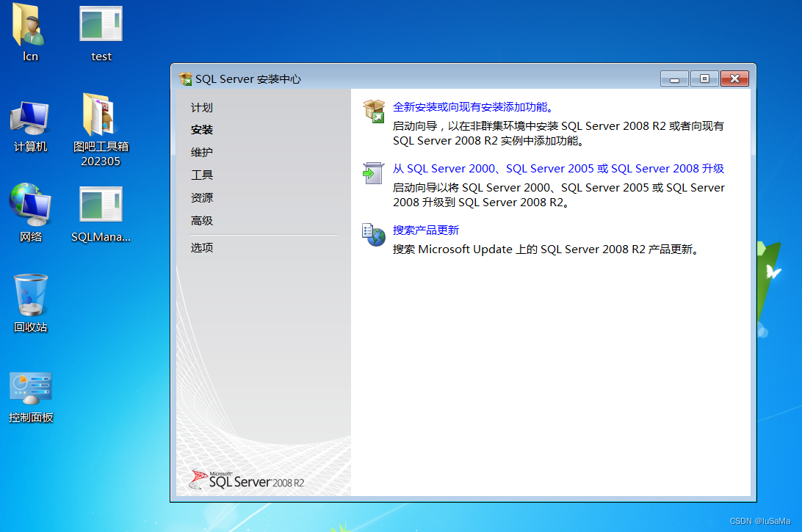Click the SQL Server 安装中心 title bar icon

pyautogui.click(x=185, y=79)
